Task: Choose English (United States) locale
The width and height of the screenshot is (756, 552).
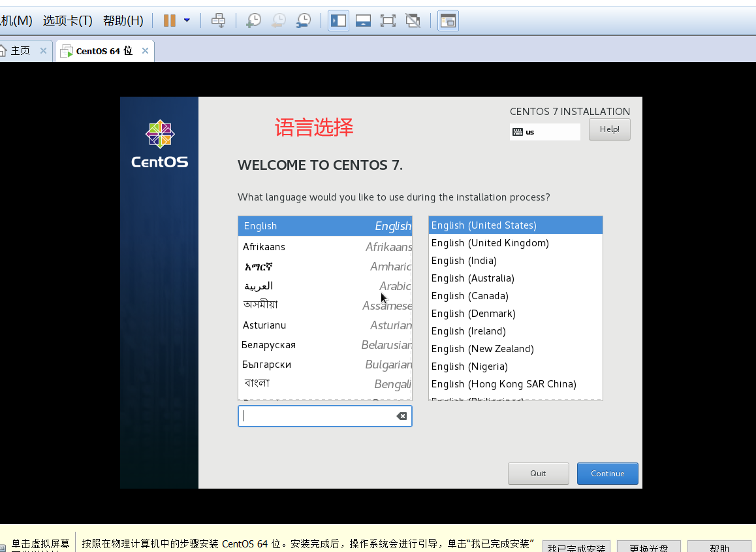Action: 515,225
